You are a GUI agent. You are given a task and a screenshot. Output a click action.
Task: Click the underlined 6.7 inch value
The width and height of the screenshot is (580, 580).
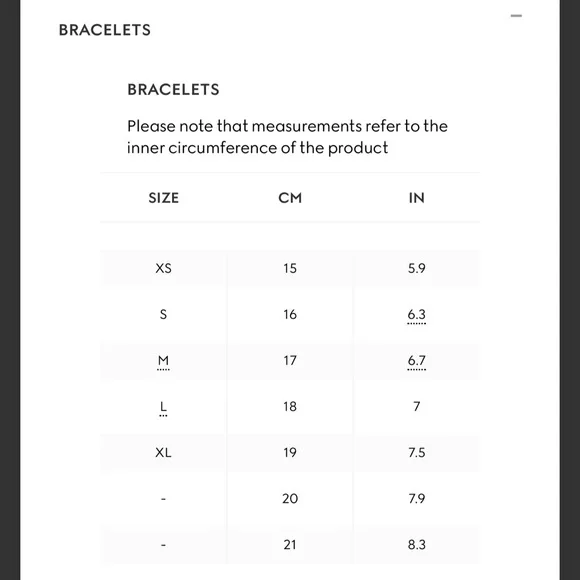pyautogui.click(x=417, y=361)
